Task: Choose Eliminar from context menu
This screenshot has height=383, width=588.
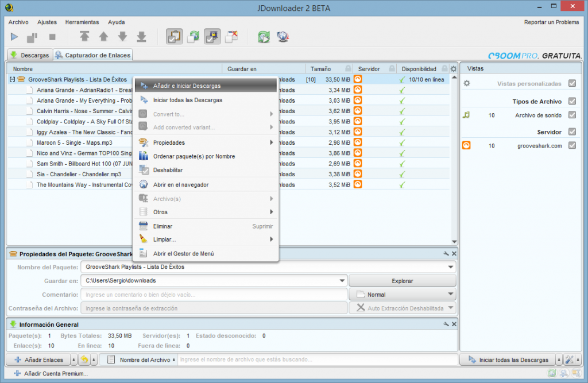Action: pyautogui.click(x=206, y=226)
